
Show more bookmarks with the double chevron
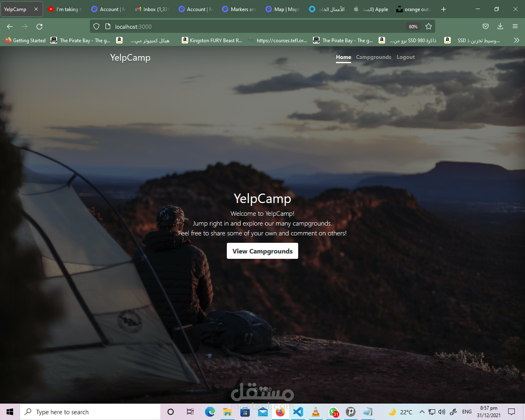pos(516,40)
